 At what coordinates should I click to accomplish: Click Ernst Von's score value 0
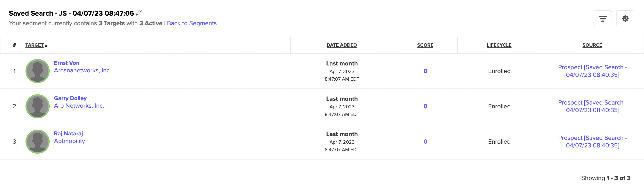pos(425,71)
